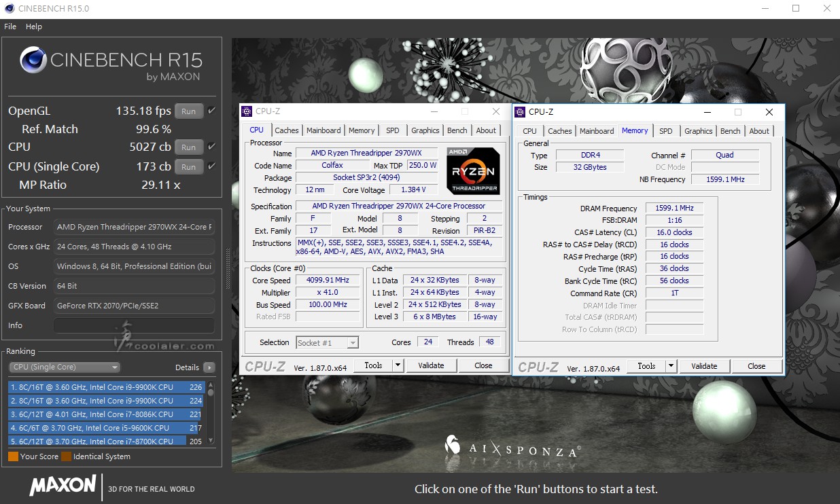840x504 pixels.
Task: Click the Cinebench R15 logo sphere icon
Action: click(x=34, y=60)
